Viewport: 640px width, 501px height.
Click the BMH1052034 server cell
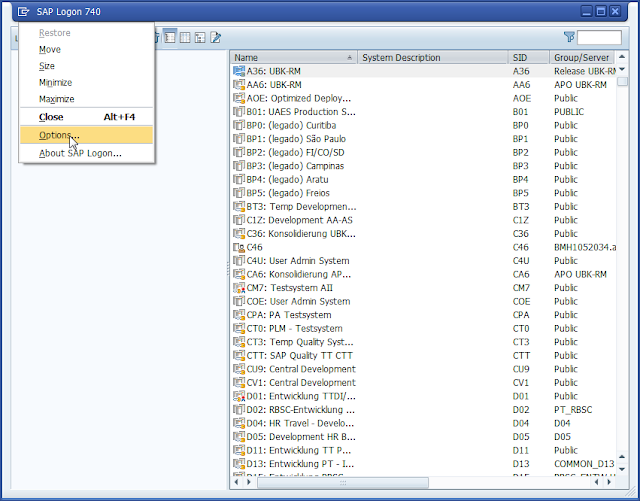[x=584, y=247]
